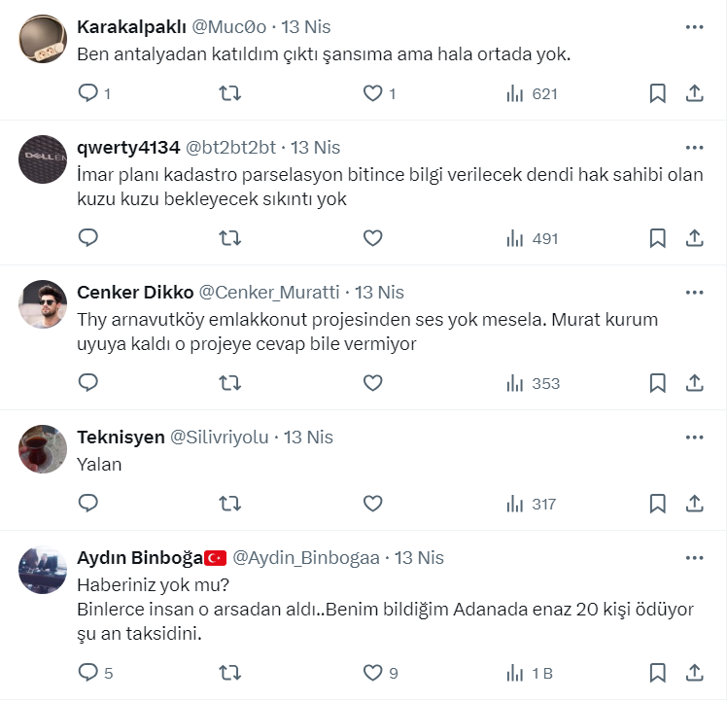The width and height of the screenshot is (728, 701).
Task: Retweet qwerty4134's tweet about imar planı
Action: pos(229,238)
